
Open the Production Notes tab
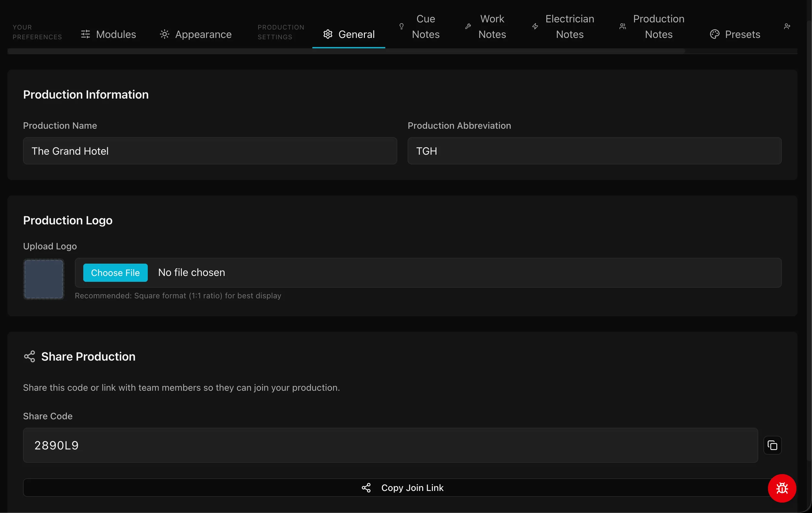(652, 26)
